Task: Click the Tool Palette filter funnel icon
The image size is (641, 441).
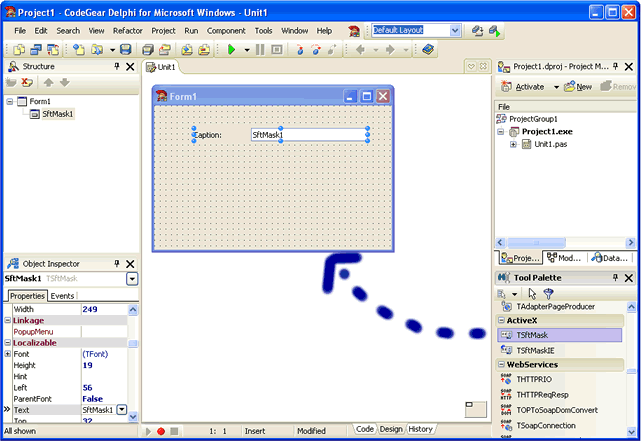Action: tap(548, 293)
